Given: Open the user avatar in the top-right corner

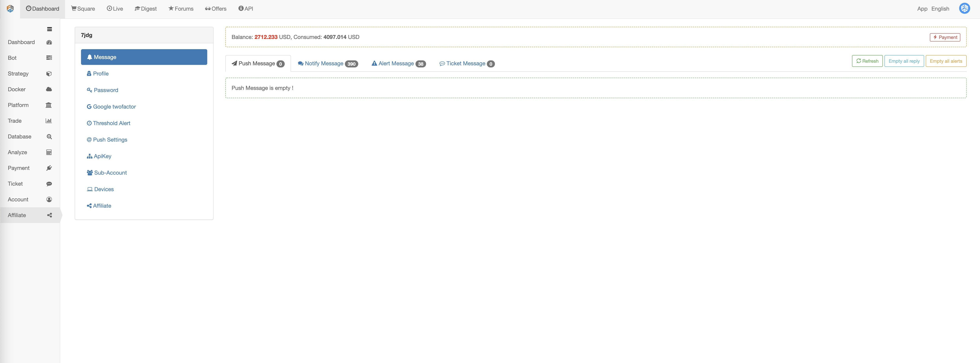Looking at the screenshot, I should 964,8.
